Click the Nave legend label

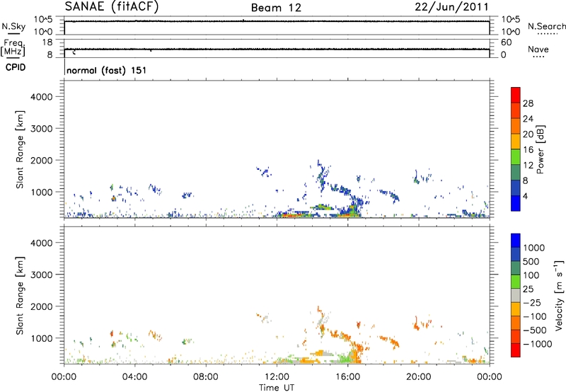(538, 49)
